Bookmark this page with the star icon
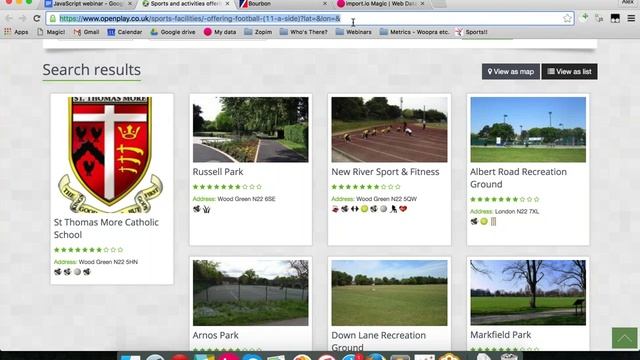640x360 pixels. click(567, 18)
